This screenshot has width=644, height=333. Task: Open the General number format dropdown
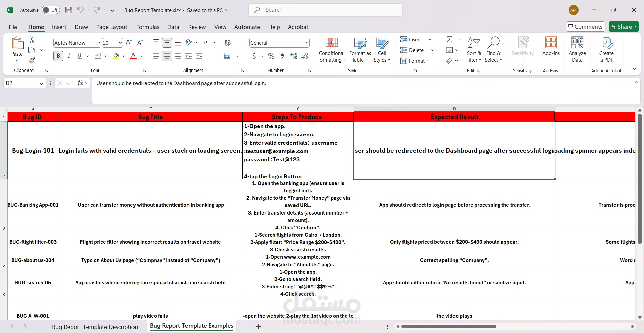(x=307, y=43)
